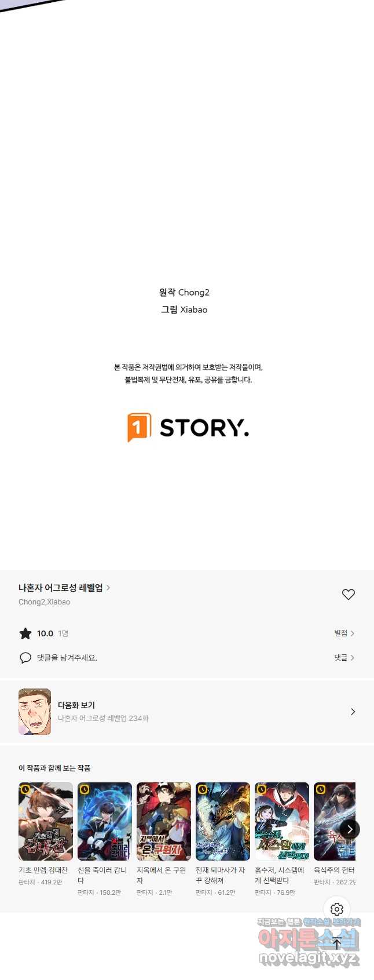Open the settings gear icon

coord(337,909)
